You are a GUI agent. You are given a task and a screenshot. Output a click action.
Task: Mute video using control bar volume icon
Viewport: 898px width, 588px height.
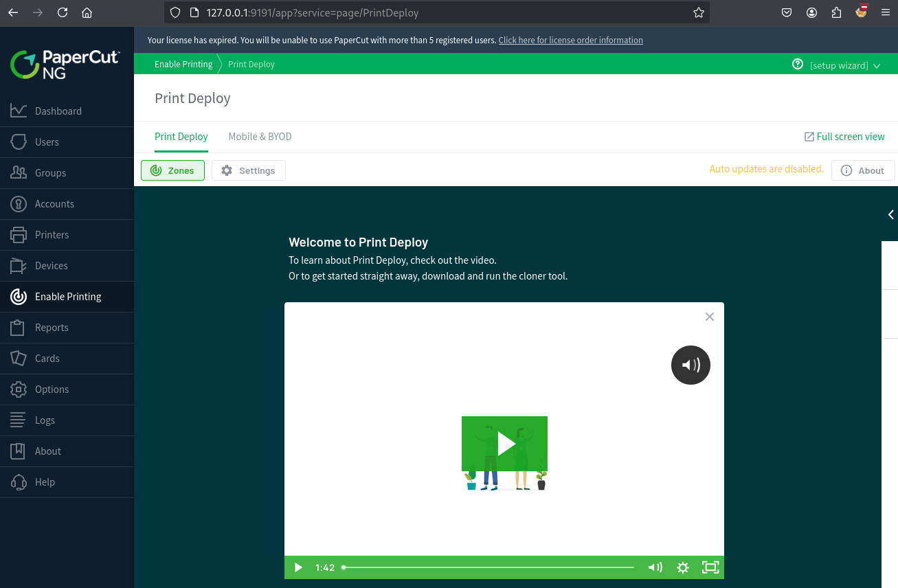[655, 567]
